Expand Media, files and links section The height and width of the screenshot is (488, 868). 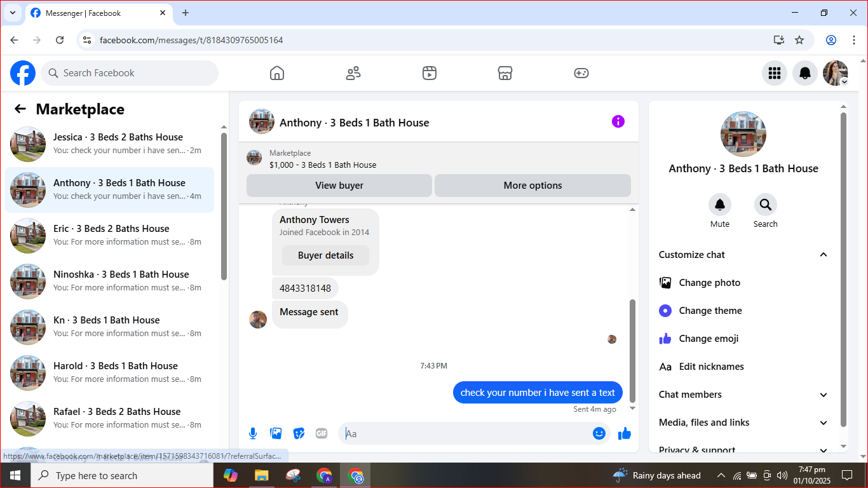tap(743, 423)
